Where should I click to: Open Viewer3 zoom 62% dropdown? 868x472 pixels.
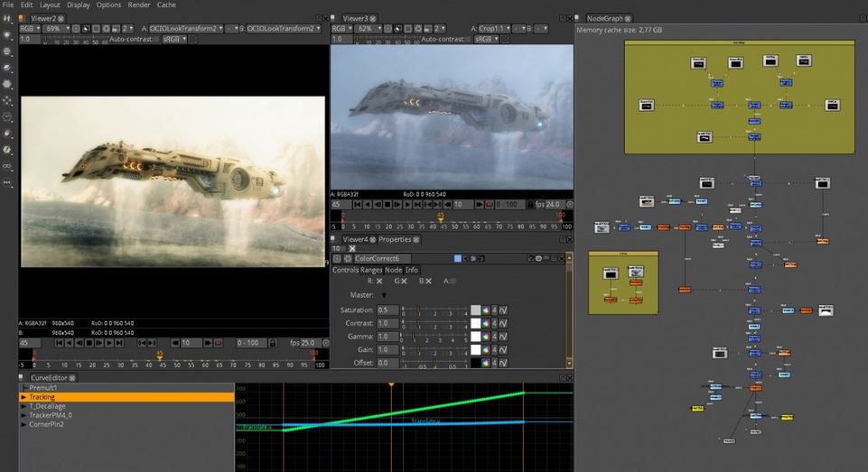pyautogui.click(x=369, y=28)
